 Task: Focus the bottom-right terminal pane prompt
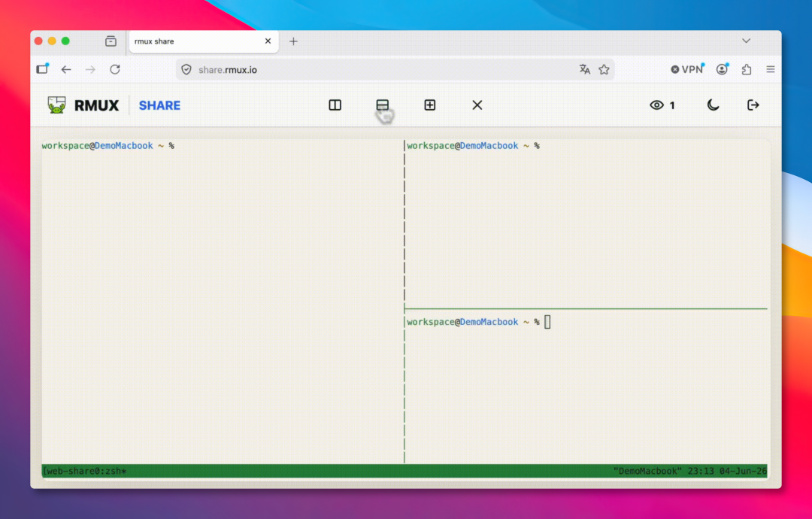click(474, 322)
